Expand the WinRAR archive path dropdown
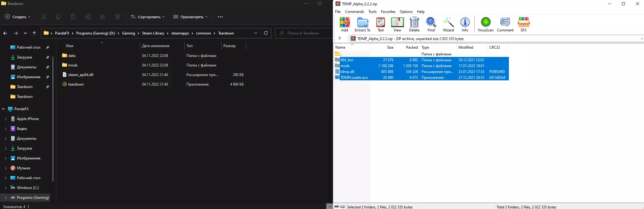This screenshot has height=209, width=644. (x=642, y=38)
